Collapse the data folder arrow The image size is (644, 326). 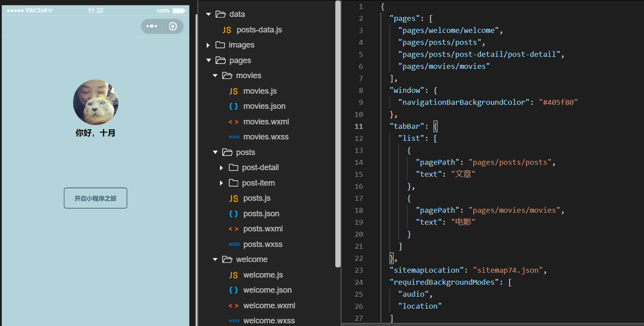click(208, 14)
